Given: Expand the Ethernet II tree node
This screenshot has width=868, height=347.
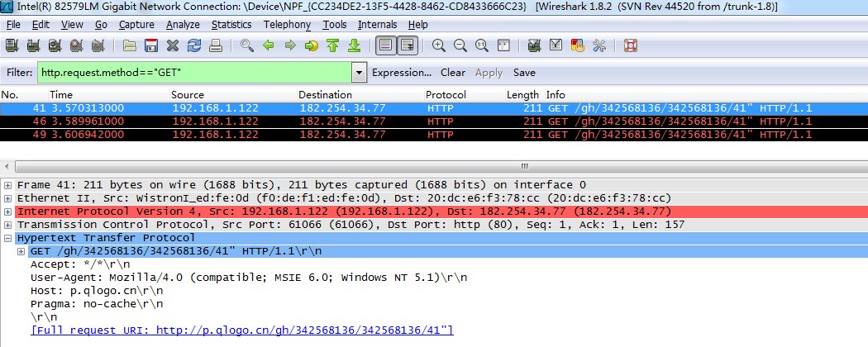Looking at the screenshot, I should pyautogui.click(x=7, y=198).
